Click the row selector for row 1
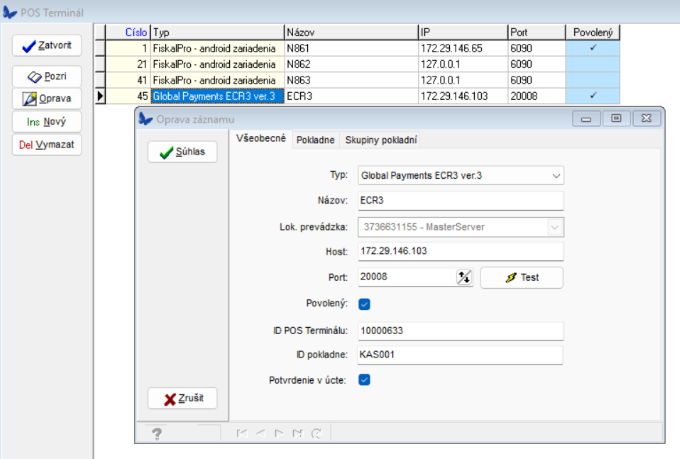Image resolution: width=680 pixels, height=459 pixels. click(x=100, y=48)
